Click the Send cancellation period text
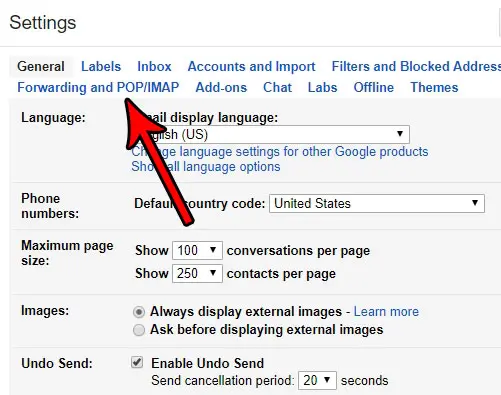 (223, 380)
